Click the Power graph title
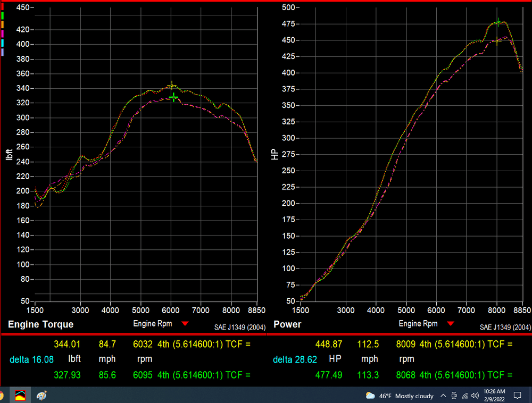 [x=287, y=324]
